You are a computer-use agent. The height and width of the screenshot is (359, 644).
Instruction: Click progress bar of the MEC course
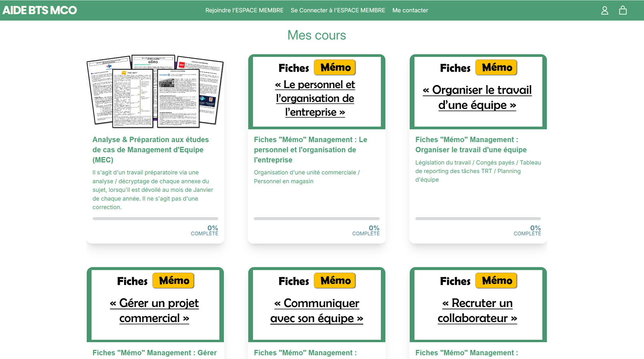coord(155,219)
